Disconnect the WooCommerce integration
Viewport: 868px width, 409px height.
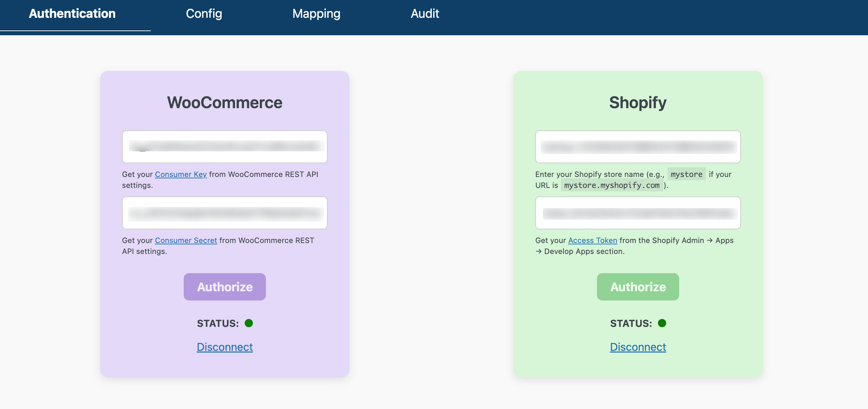pos(224,347)
